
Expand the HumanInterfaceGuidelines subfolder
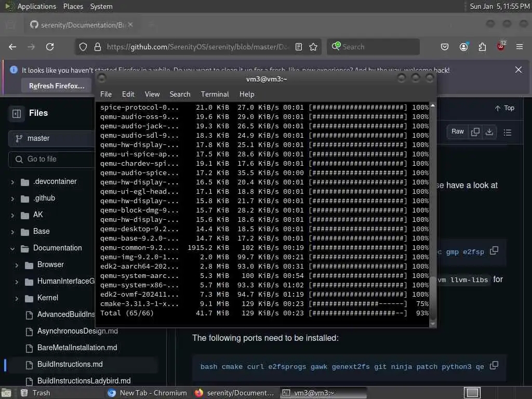(17, 282)
